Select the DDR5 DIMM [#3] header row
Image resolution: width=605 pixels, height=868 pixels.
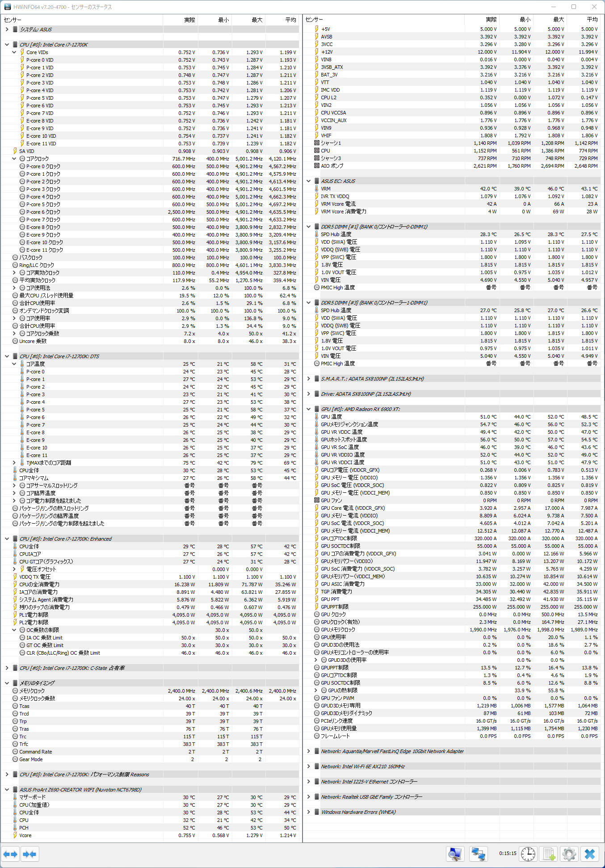pyautogui.click(x=452, y=303)
